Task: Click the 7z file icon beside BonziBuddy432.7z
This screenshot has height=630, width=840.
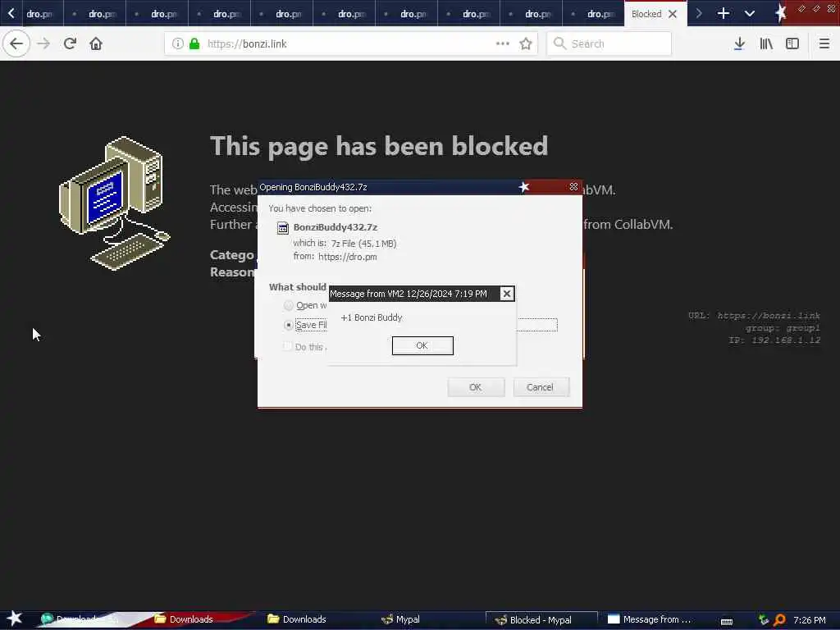Action: pyautogui.click(x=282, y=228)
